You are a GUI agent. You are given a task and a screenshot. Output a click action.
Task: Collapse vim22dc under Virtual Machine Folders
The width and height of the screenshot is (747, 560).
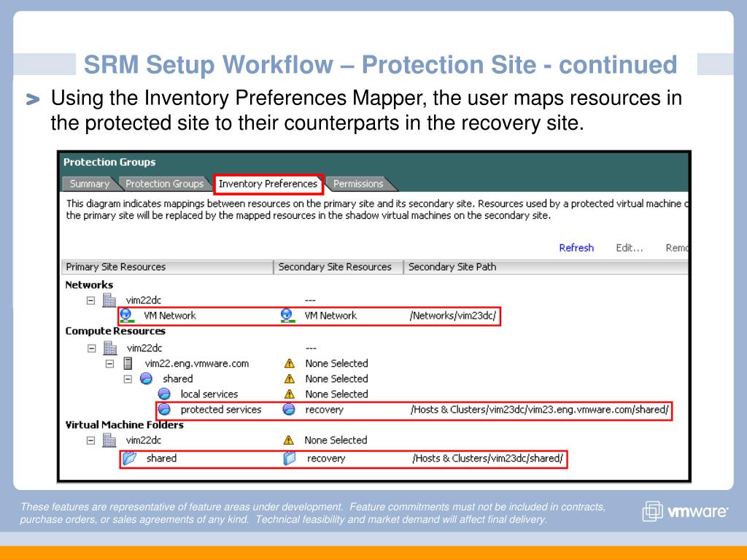pos(90,440)
